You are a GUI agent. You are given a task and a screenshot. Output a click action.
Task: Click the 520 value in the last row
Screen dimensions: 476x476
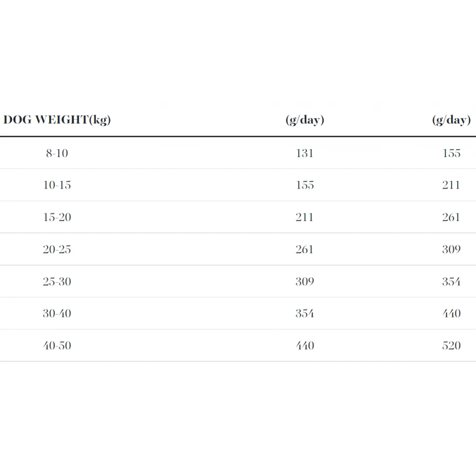[x=451, y=346]
